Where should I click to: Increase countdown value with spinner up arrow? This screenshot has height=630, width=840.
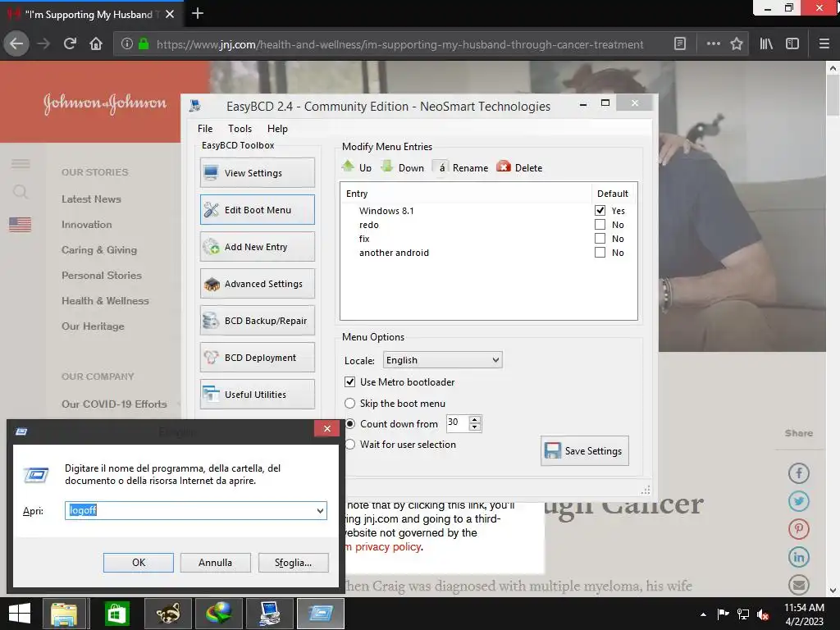point(475,419)
